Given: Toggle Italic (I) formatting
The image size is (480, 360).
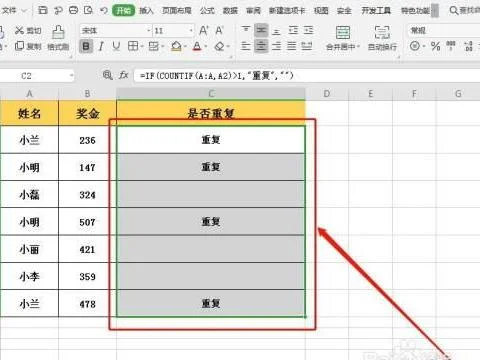Looking at the screenshot, I should [101, 46].
